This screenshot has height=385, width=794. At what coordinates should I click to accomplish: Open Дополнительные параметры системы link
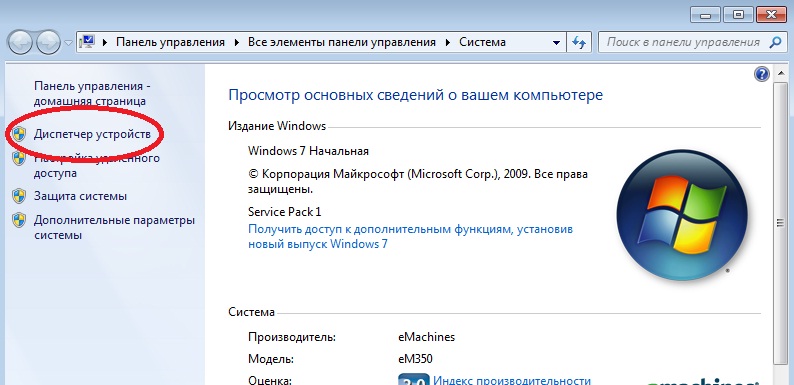click(x=114, y=228)
